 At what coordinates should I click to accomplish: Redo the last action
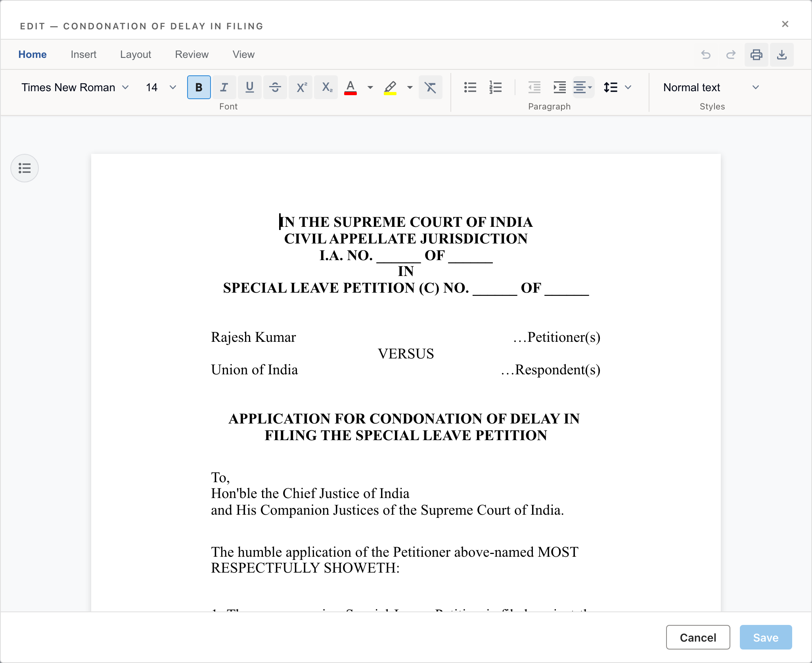click(731, 55)
